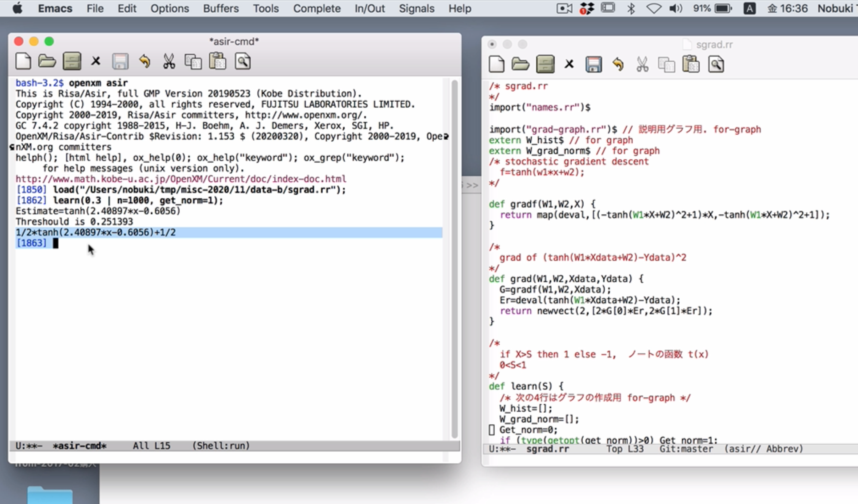
Task: Paste clipboard icon in asir-cmd toolbar
Action: pyautogui.click(x=218, y=61)
